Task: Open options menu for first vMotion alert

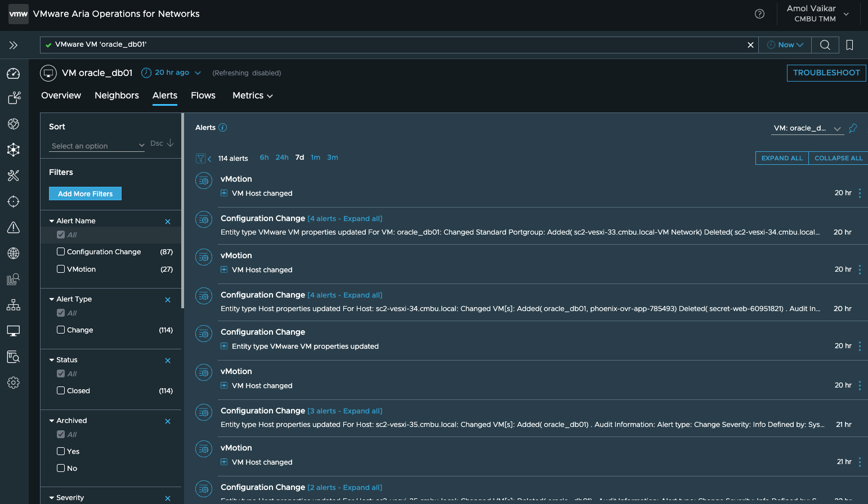Action: 860,193
